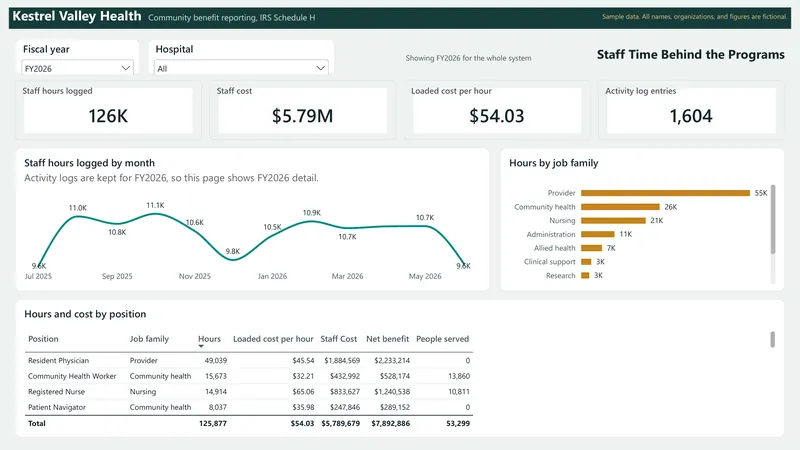Click the Registered Nurse row
The image size is (800, 450).
pyautogui.click(x=249, y=392)
